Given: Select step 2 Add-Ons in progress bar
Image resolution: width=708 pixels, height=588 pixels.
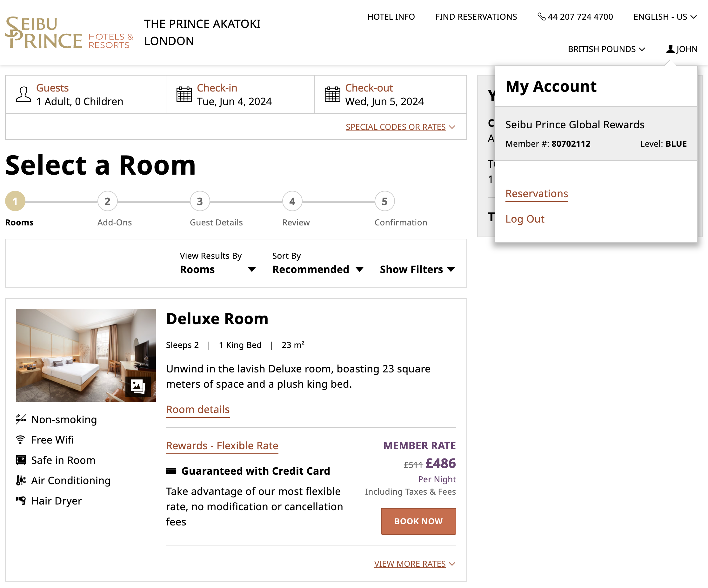Looking at the screenshot, I should coord(108,201).
